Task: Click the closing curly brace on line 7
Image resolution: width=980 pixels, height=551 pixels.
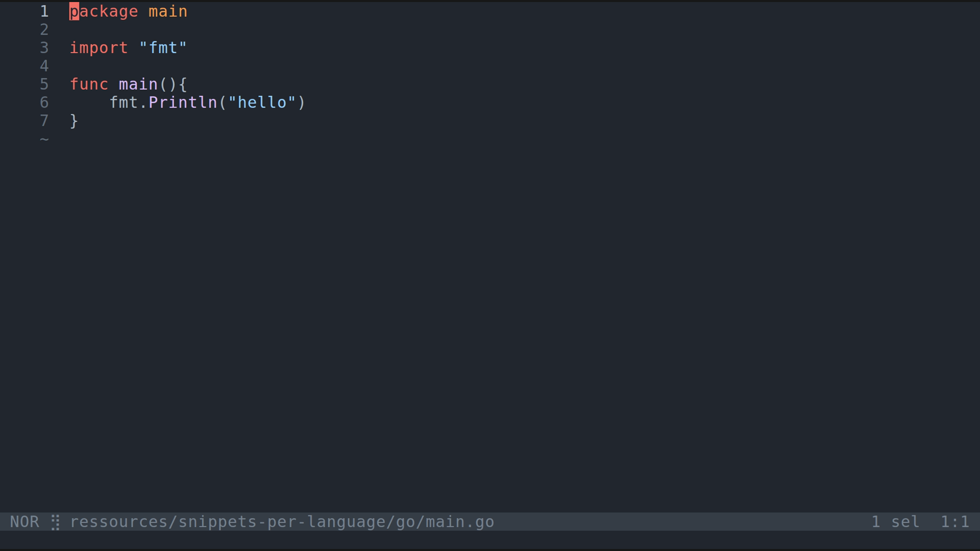Action: click(74, 121)
